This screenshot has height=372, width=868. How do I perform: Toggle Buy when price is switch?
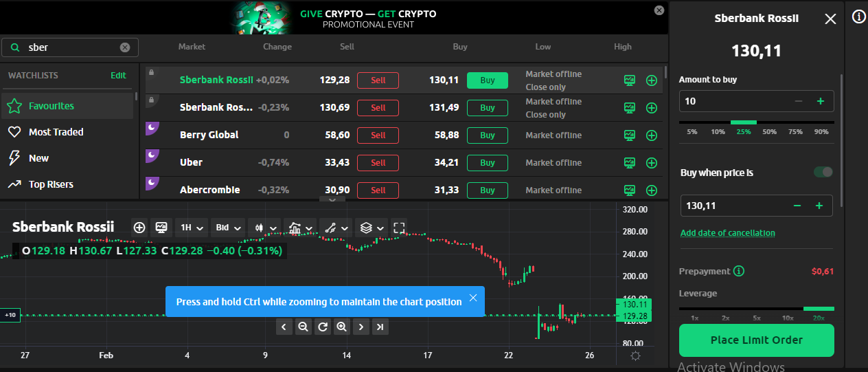click(823, 172)
